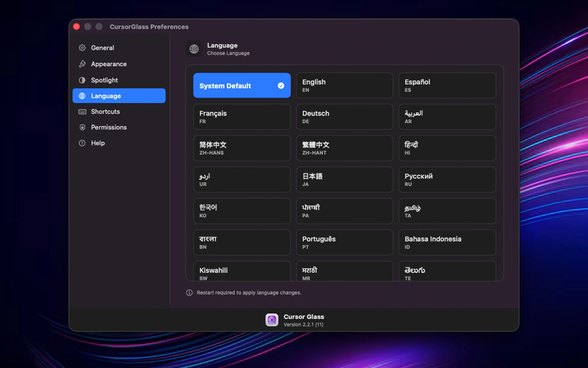Click the checkmark on System Default

[281, 86]
